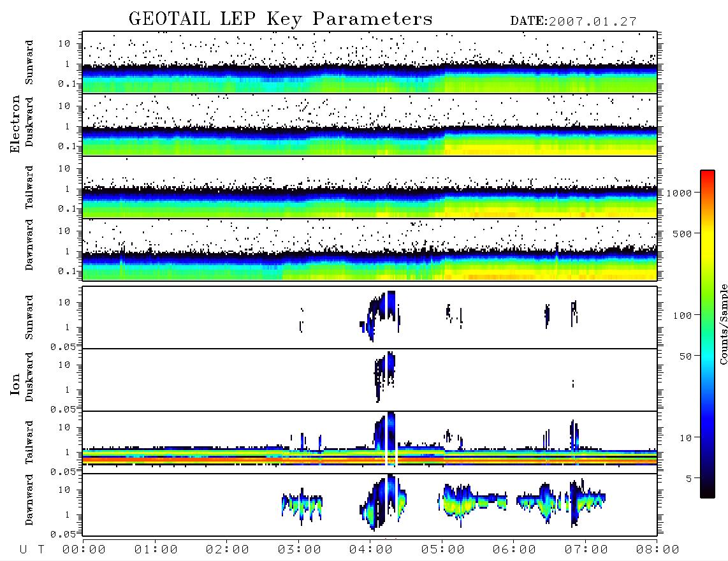
Task: Click the "04:00" time tick label
Action: point(371,550)
